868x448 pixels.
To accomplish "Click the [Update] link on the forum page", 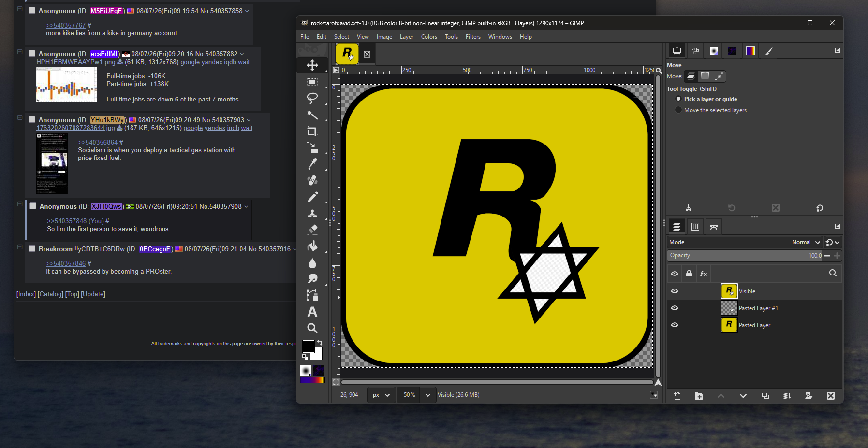I will click(93, 294).
